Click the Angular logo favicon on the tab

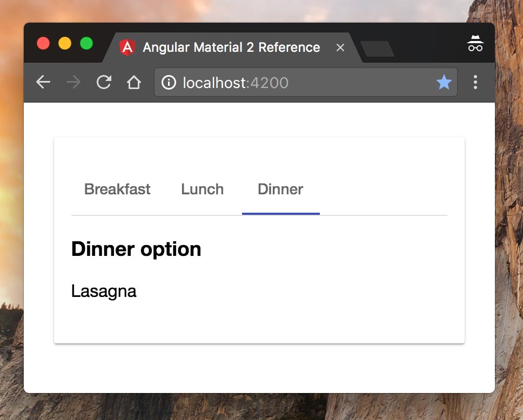[128, 48]
